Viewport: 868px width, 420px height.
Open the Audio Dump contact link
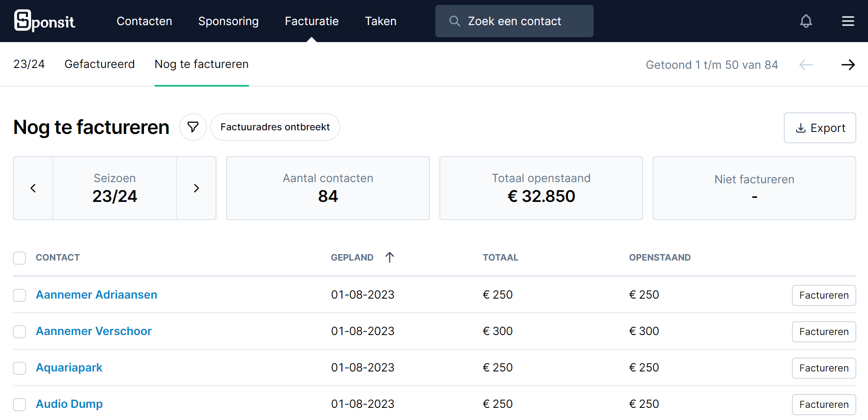[69, 404]
